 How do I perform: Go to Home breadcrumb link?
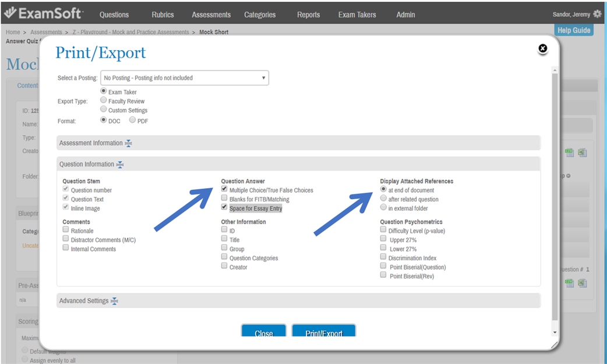click(x=13, y=32)
